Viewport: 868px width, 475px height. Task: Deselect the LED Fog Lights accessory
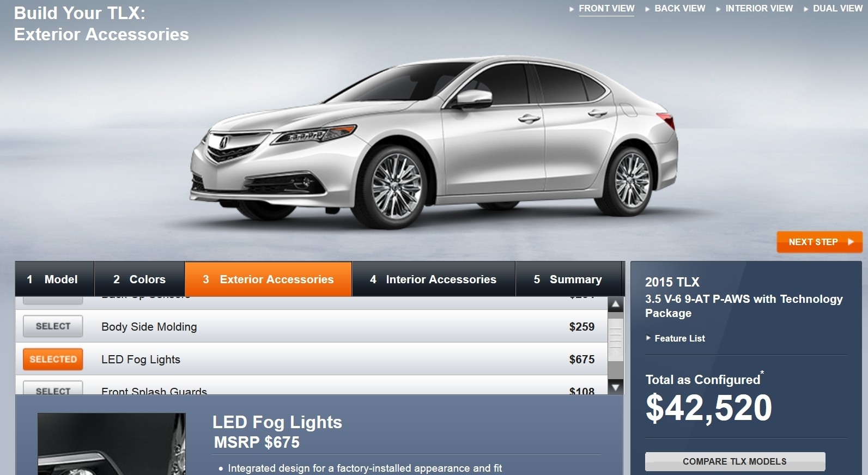click(53, 360)
